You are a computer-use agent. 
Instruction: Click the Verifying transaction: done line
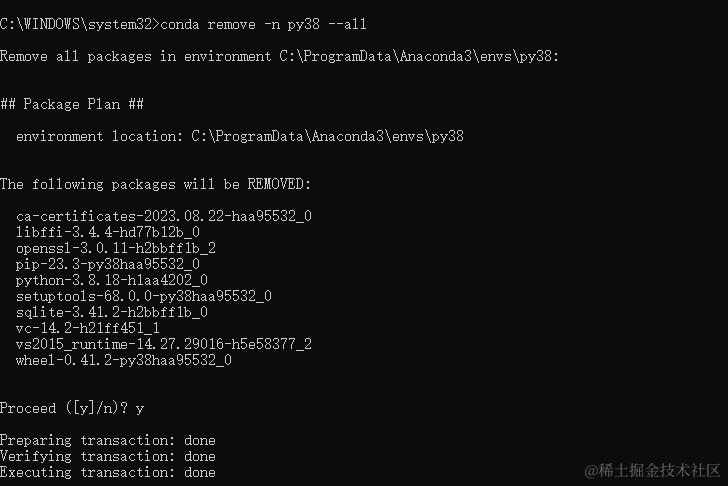pos(108,456)
